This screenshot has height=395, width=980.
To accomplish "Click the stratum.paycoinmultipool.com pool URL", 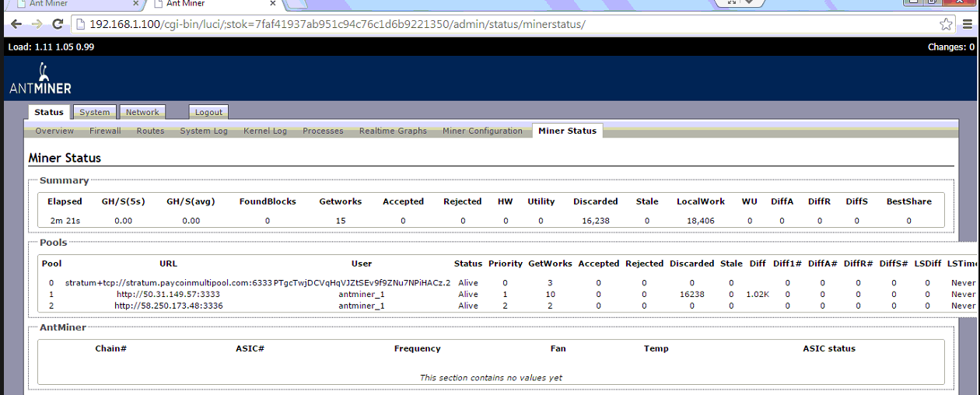I will (x=169, y=283).
